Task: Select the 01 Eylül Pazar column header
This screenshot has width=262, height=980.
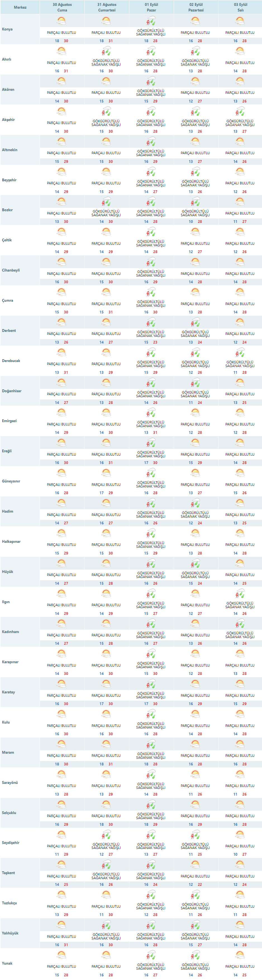Action: [151, 7]
